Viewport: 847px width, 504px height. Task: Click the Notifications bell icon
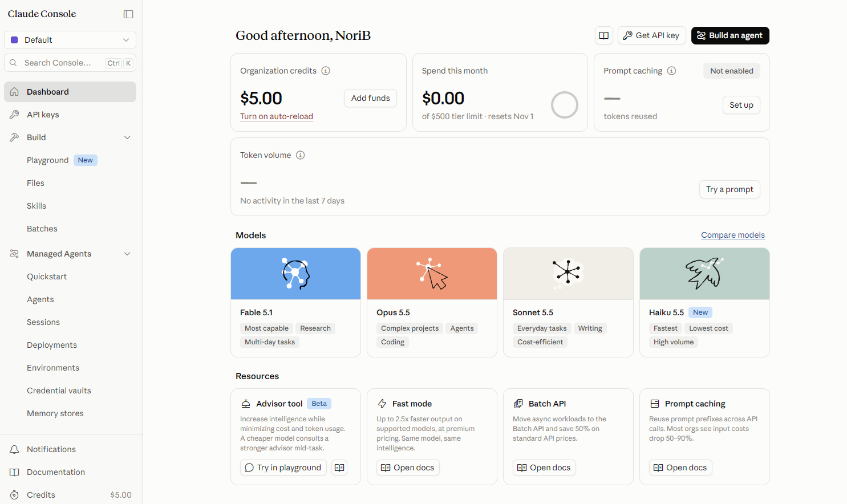coord(14,449)
